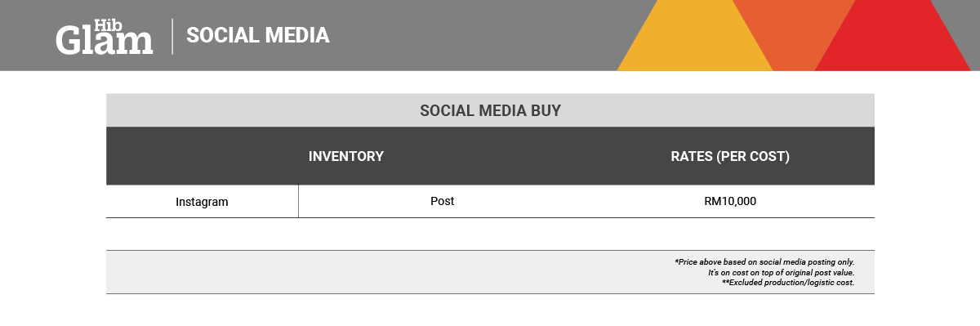The image size is (980, 326).
Task: Click the Instagram row label
Action: (x=202, y=202)
